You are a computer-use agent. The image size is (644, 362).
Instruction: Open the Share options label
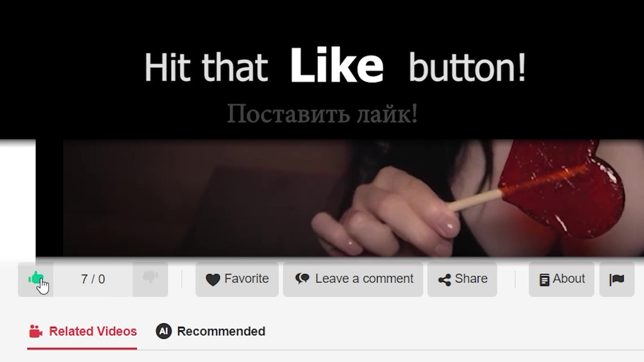[x=471, y=279]
